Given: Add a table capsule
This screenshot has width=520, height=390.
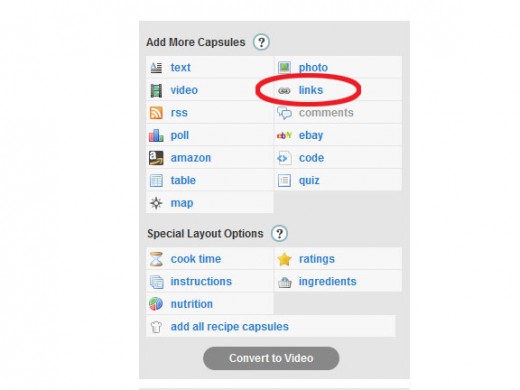Looking at the screenshot, I should 183,180.
